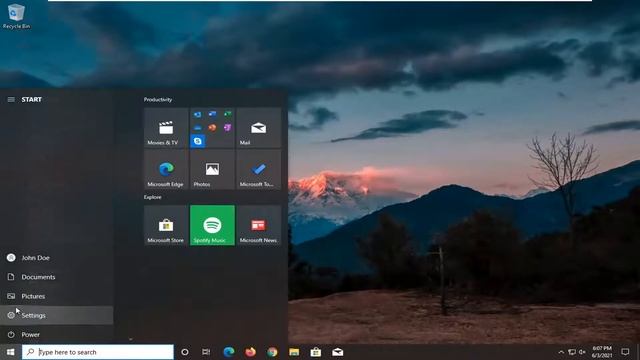The width and height of the screenshot is (640, 360).
Task: Open the Microsoft News tile
Action: (258, 225)
